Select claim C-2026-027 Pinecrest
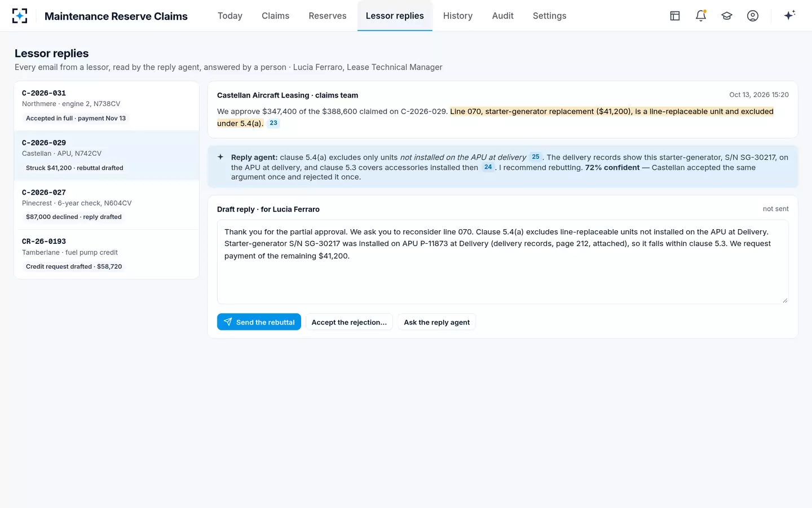This screenshot has width=812, height=508. click(107, 205)
